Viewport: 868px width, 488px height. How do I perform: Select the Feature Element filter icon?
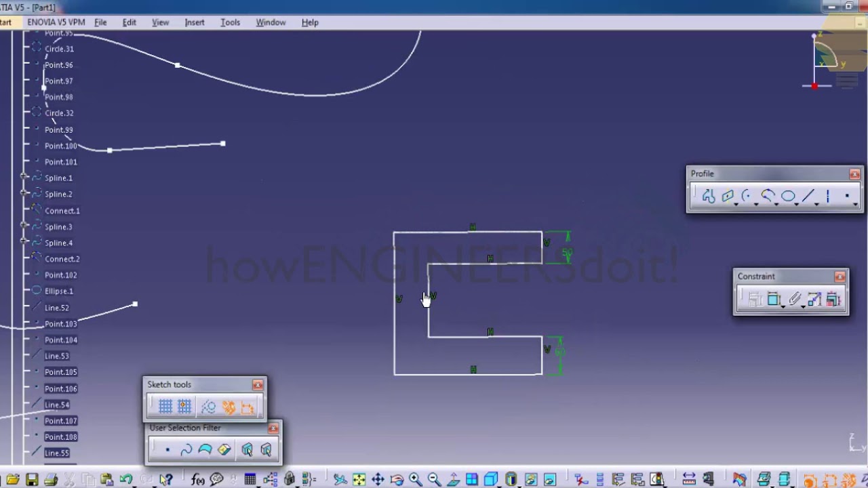[247, 450]
